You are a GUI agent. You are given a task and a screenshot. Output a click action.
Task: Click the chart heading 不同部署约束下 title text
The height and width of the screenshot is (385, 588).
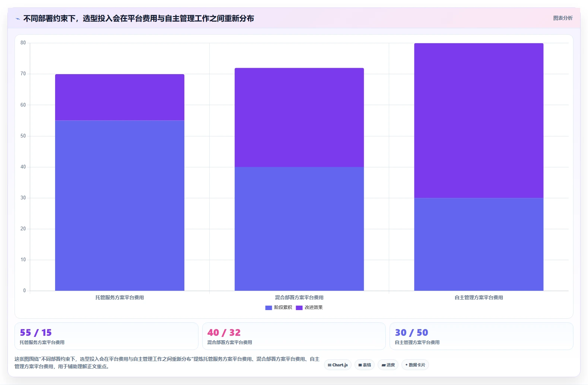point(139,19)
